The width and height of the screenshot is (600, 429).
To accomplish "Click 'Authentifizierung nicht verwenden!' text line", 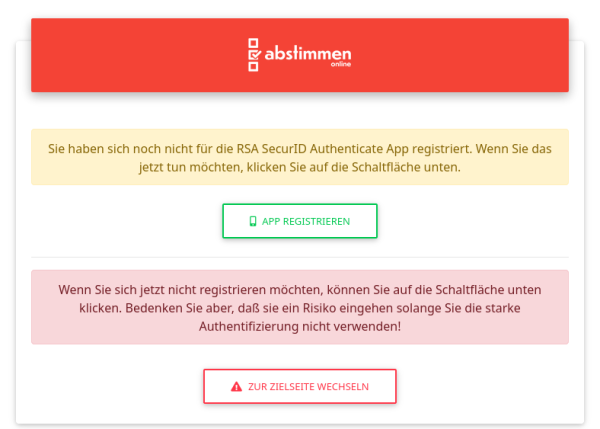I will pyautogui.click(x=300, y=326).
